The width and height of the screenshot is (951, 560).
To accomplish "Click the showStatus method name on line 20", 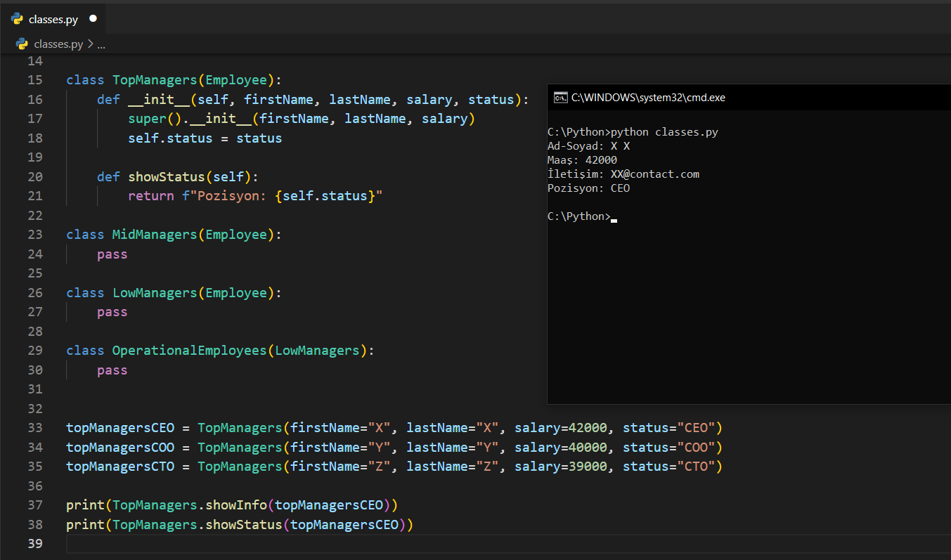I will pos(166,177).
